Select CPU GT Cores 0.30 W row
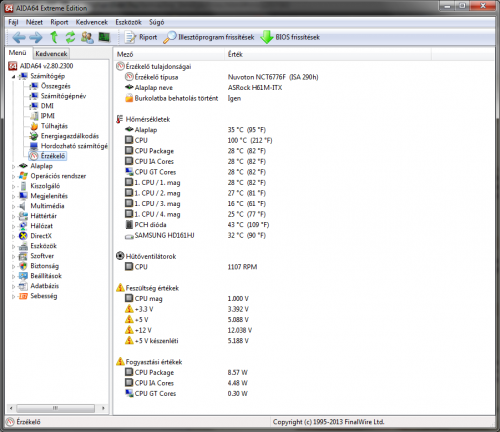The width and height of the screenshot is (500, 432). pyautogui.click(x=186, y=393)
